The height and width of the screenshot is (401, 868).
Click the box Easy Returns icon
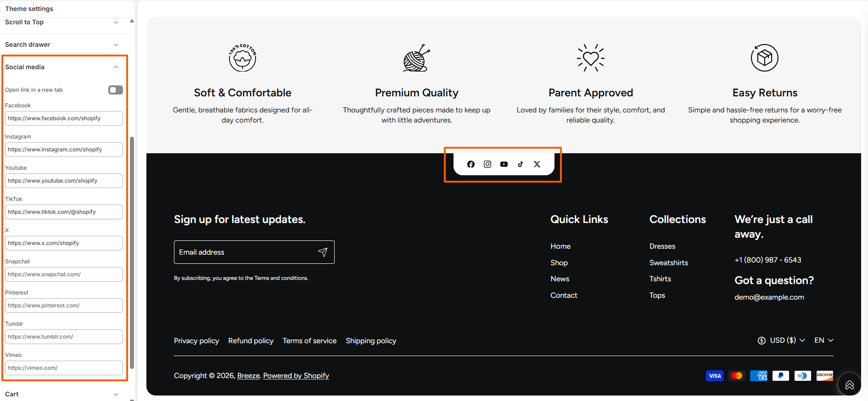[x=765, y=58]
